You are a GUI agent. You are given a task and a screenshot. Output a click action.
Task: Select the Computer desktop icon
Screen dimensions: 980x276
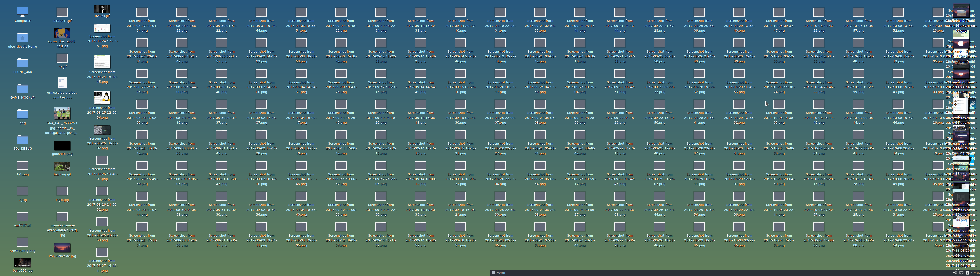pyautogui.click(x=22, y=12)
